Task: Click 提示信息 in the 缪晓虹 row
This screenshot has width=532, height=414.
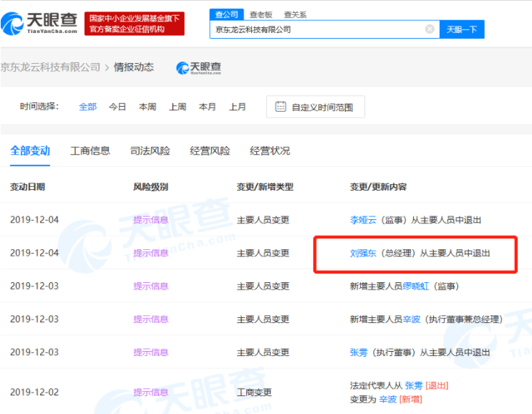Action: [150, 287]
